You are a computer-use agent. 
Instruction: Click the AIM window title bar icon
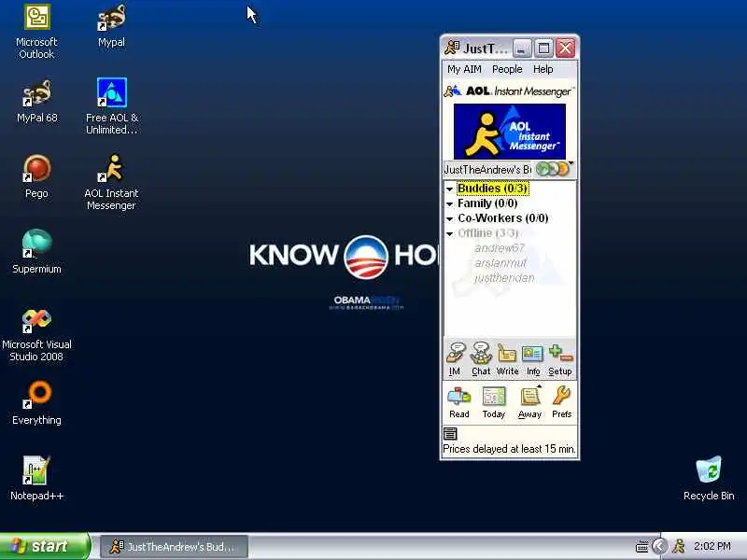point(452,48)
